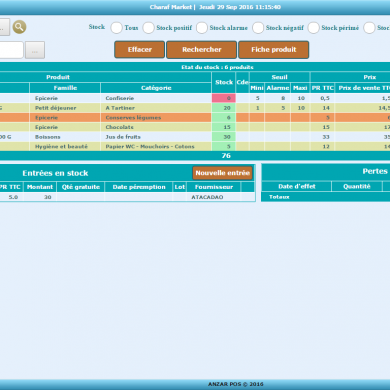Click the Date péremption column header
The height and width of the screenshot is (390, 390).
(x=139, y=187)
